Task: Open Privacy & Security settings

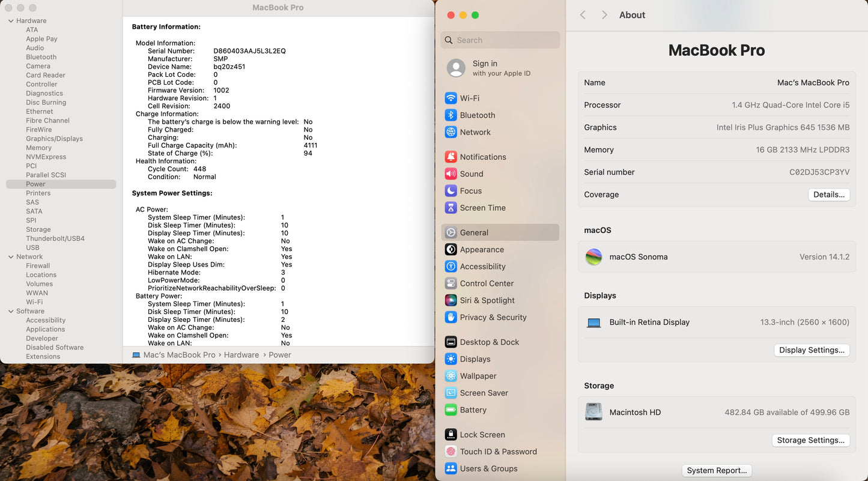Action: tap(493, 317)
